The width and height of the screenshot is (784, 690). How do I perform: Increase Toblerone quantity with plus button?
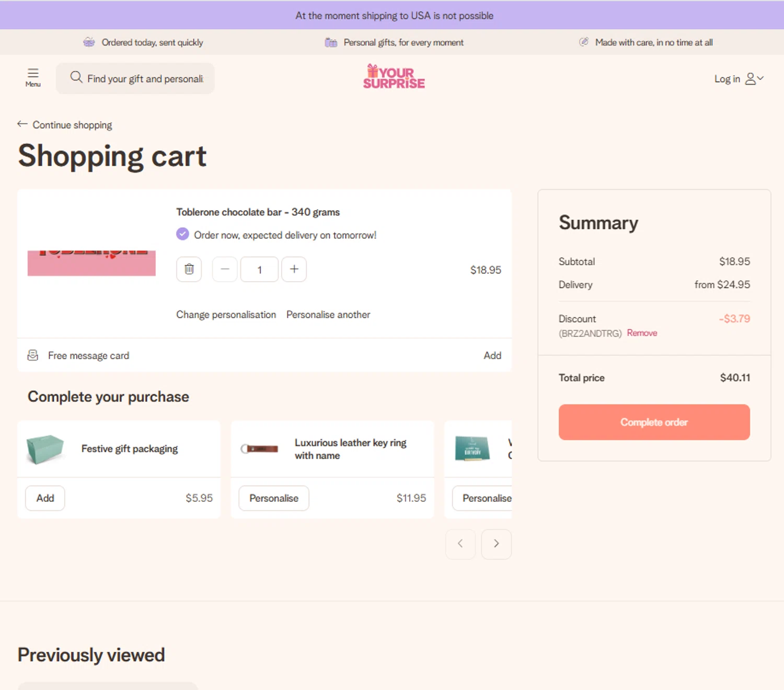click(294, 269)
